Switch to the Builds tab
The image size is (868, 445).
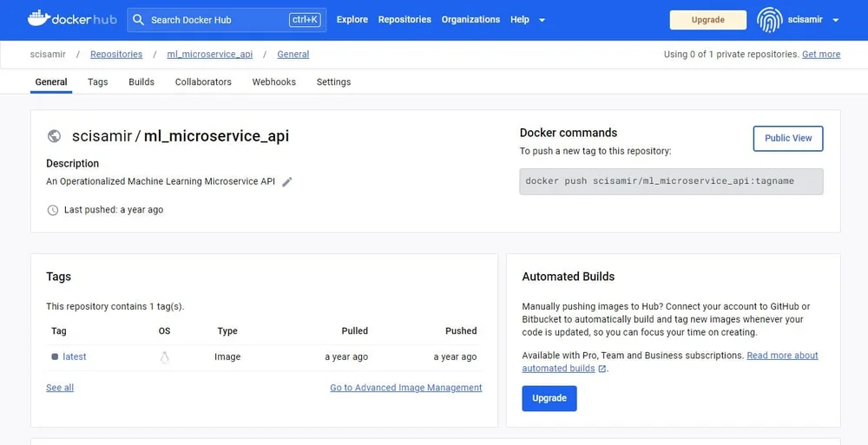[x=141, y=82]
